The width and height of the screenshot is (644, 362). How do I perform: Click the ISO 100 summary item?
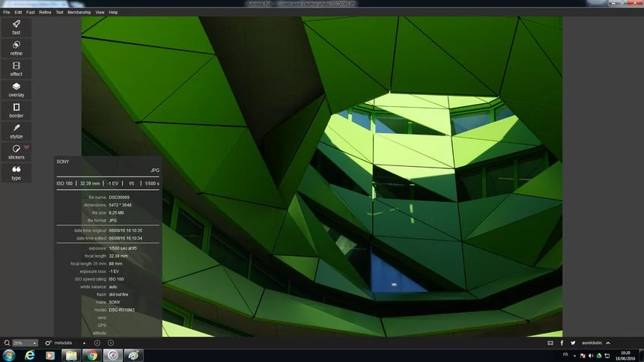[64, 183]
